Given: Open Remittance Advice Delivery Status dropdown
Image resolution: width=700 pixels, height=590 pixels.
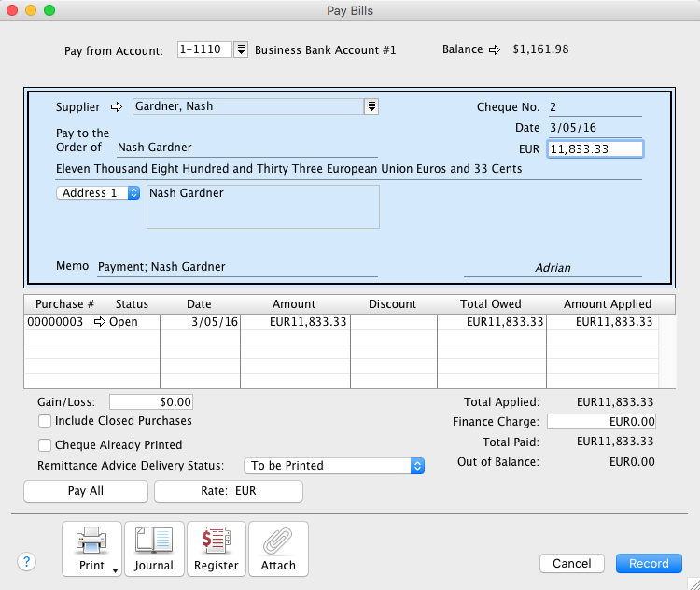Looking at the screenshot, I should tap(334, 465).
